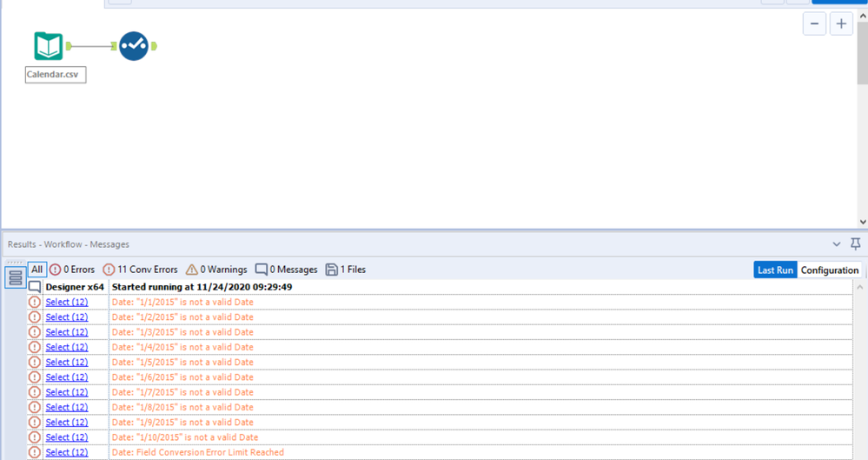Select the Select tool node on canvas
868x460 pixels.
pyautogui.click(x=134, y=45)
